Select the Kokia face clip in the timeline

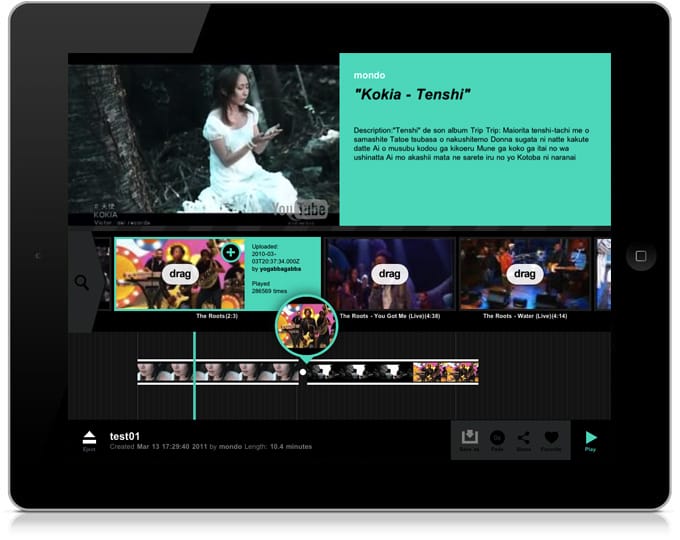218,372
